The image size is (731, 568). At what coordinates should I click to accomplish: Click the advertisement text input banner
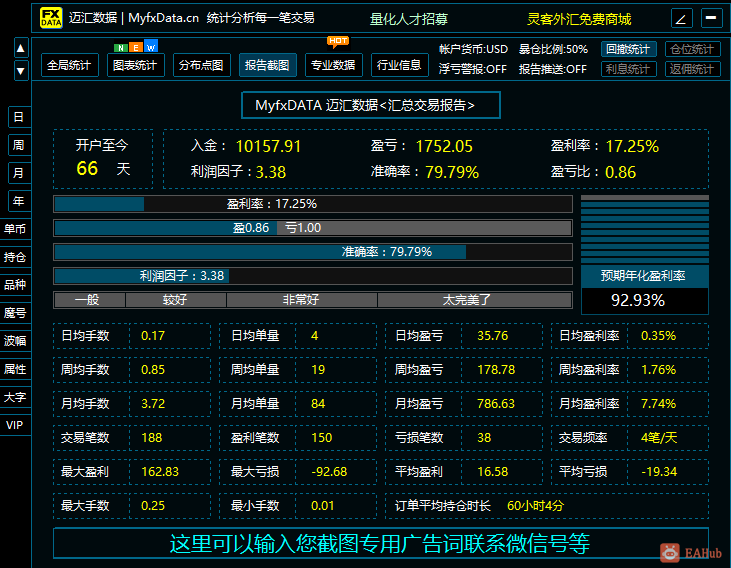point(381,543)
